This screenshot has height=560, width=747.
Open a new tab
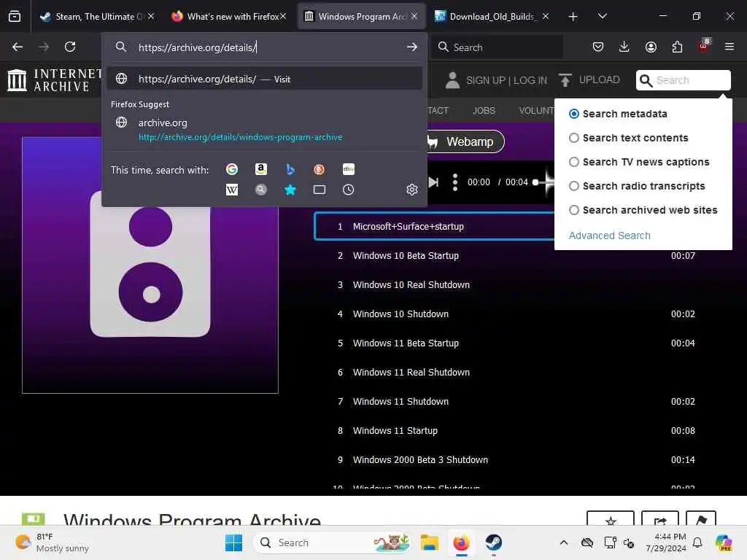[573, 17]
